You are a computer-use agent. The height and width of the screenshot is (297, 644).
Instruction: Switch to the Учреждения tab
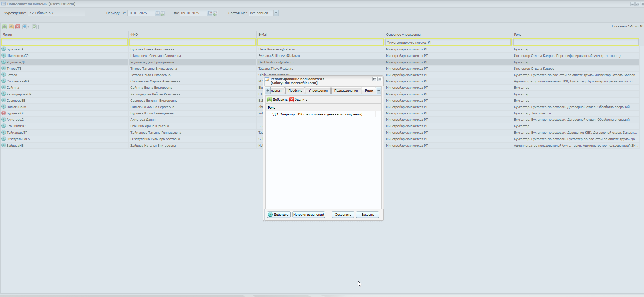point(318,91)
